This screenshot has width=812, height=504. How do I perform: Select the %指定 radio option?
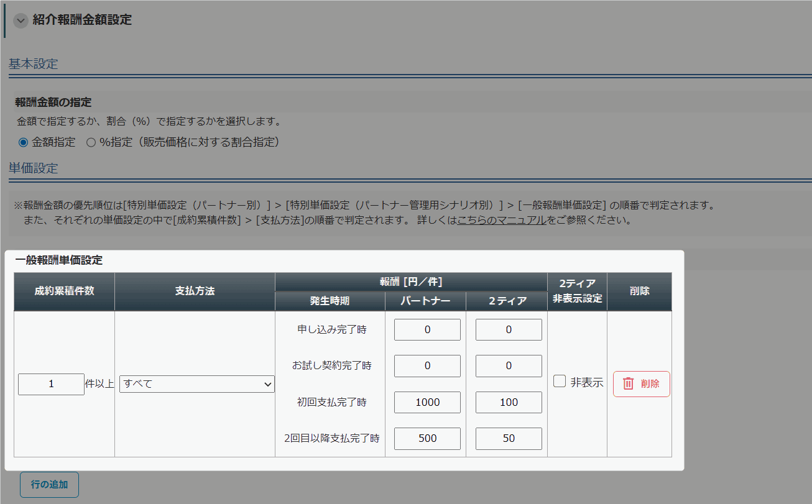[91, 142]
